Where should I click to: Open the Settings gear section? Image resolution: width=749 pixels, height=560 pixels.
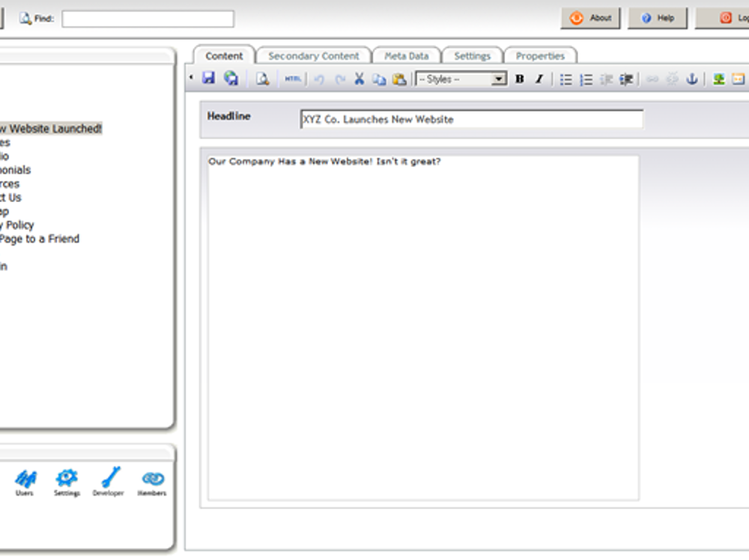[x=67, y=481]
